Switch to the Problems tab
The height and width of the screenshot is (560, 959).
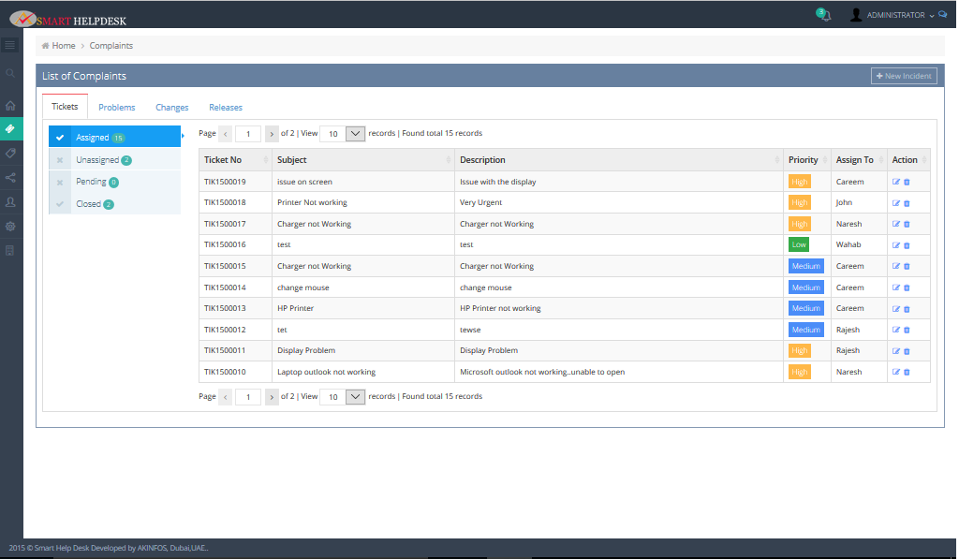tap(117, 108)
